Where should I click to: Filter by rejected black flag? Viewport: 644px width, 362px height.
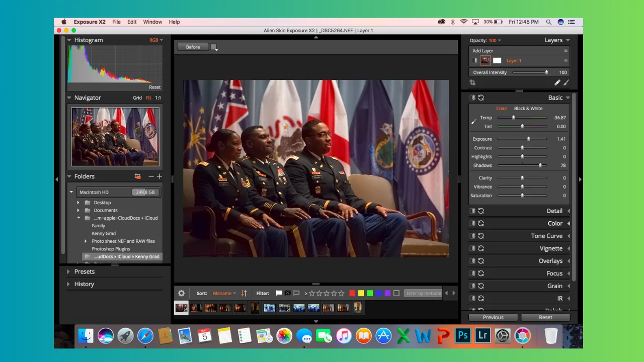(x=288, y=293)
